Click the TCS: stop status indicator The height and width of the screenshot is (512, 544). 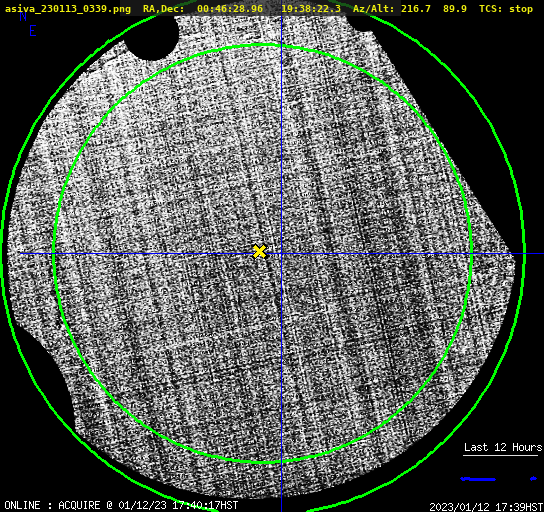[x=506, y=9]
